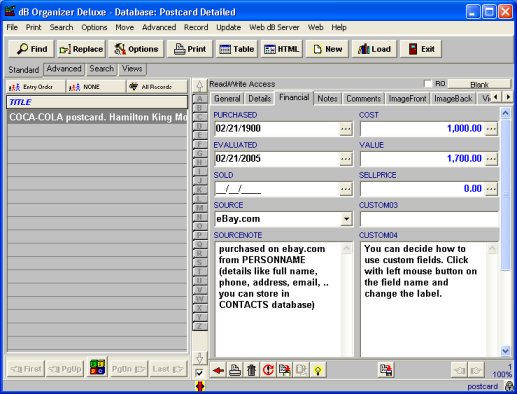
Task: Open the VALUE calculator ellipsis button
Action: (491, 159)
